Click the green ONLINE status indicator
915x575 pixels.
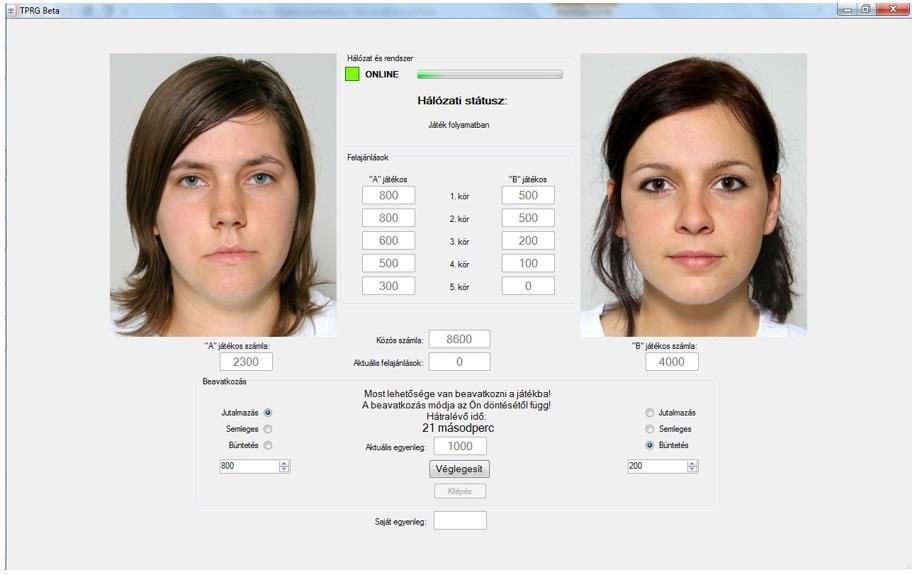tap(352, 74)
